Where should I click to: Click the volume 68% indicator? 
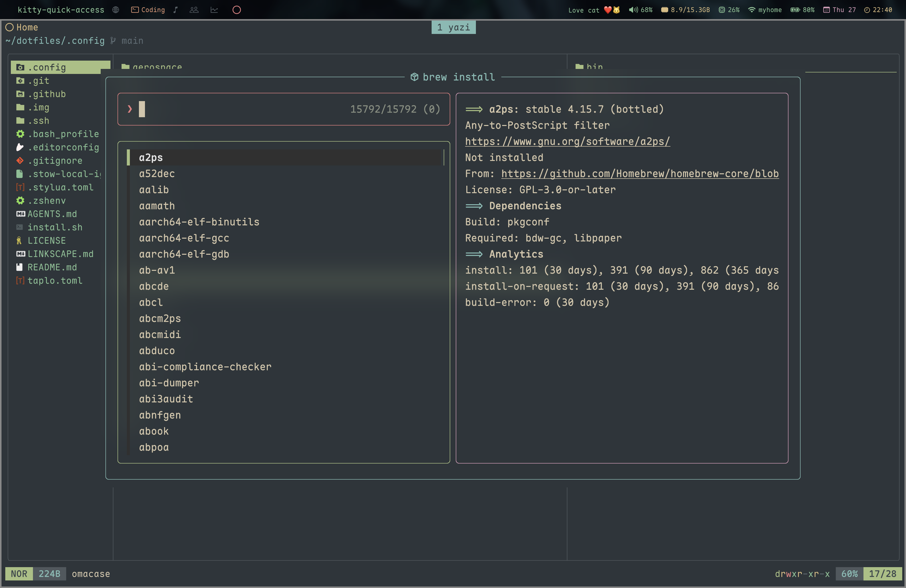(x=641, y=10)
